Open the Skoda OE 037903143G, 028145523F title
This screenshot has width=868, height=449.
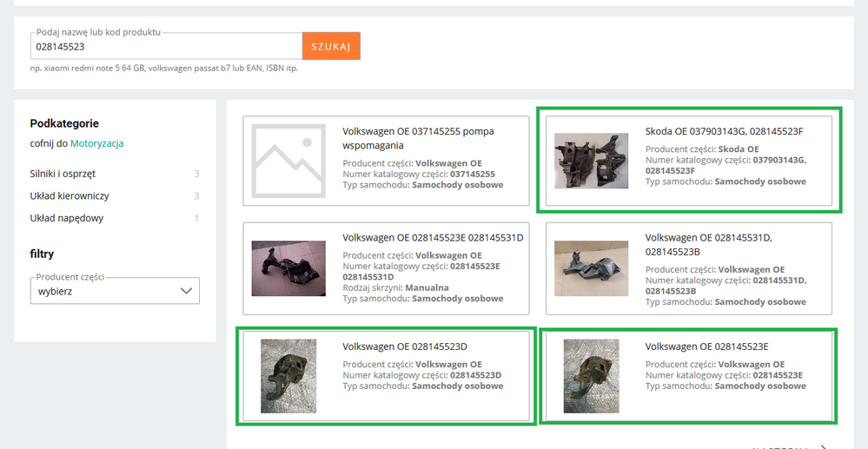[x=724, y=131]
